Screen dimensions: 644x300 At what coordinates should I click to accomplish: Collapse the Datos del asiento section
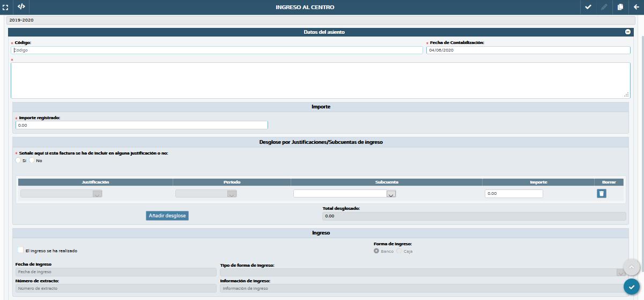[x=628, y=32]
